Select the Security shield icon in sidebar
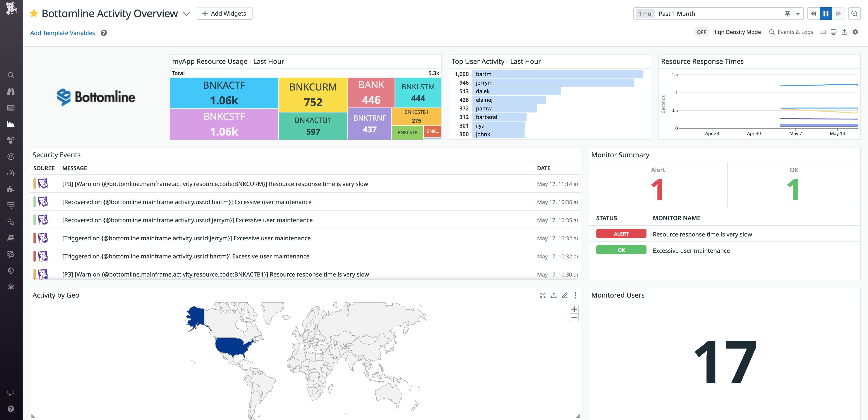 11,270
